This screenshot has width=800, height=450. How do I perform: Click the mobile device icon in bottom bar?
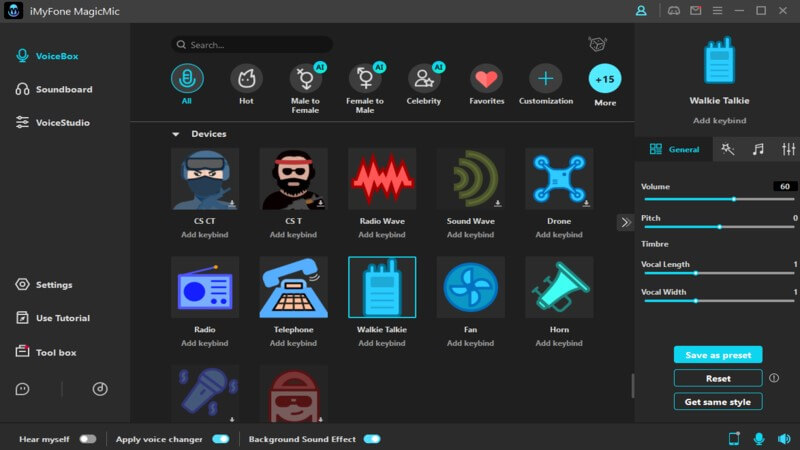tap(734, 438)
